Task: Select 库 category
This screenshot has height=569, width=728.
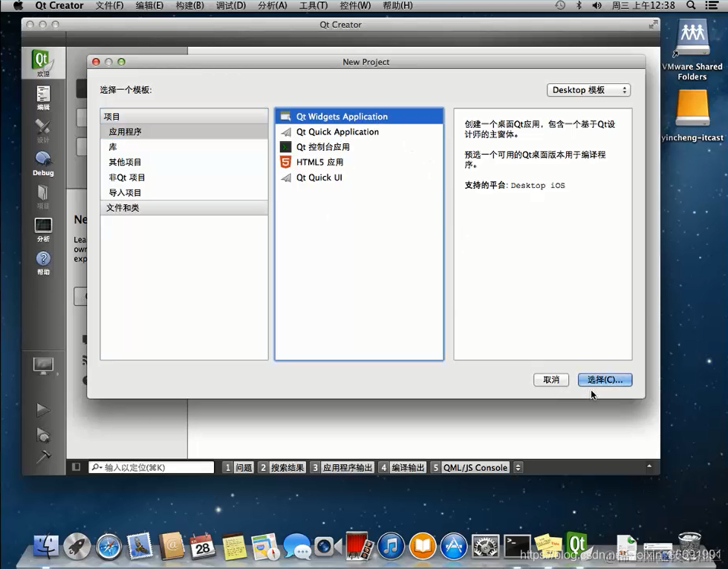Action: 184,147
